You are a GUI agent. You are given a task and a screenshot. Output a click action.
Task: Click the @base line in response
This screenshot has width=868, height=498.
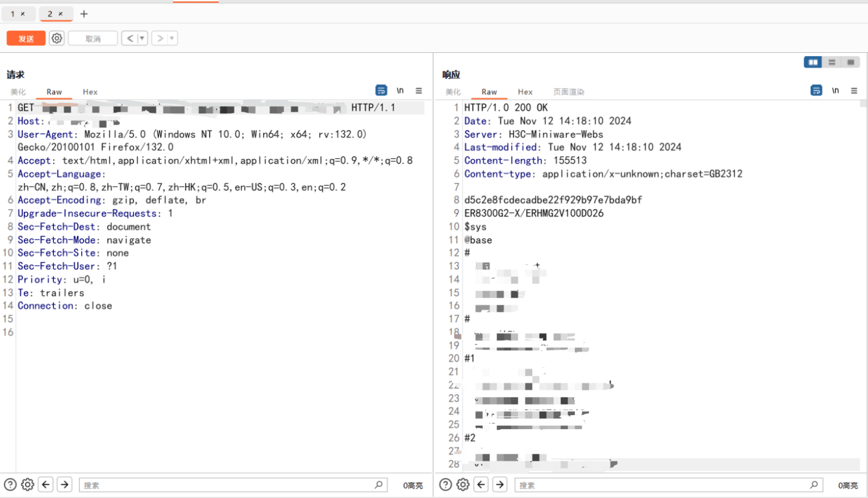478,240
